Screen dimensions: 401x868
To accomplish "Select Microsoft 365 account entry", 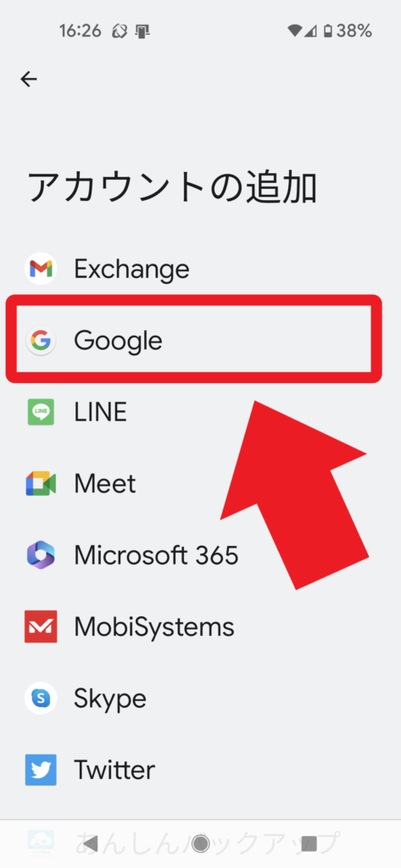I will tap(200, 555).
